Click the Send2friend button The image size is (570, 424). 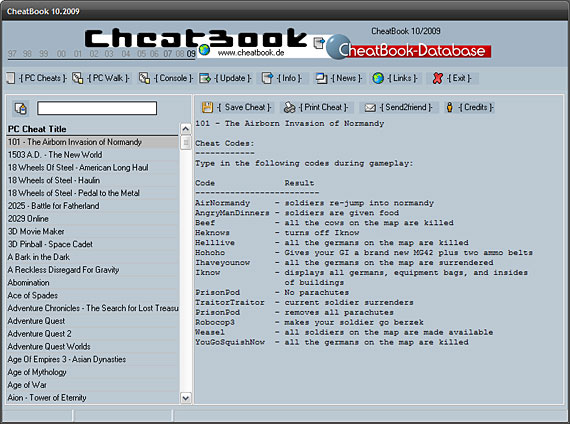(406, 107)
